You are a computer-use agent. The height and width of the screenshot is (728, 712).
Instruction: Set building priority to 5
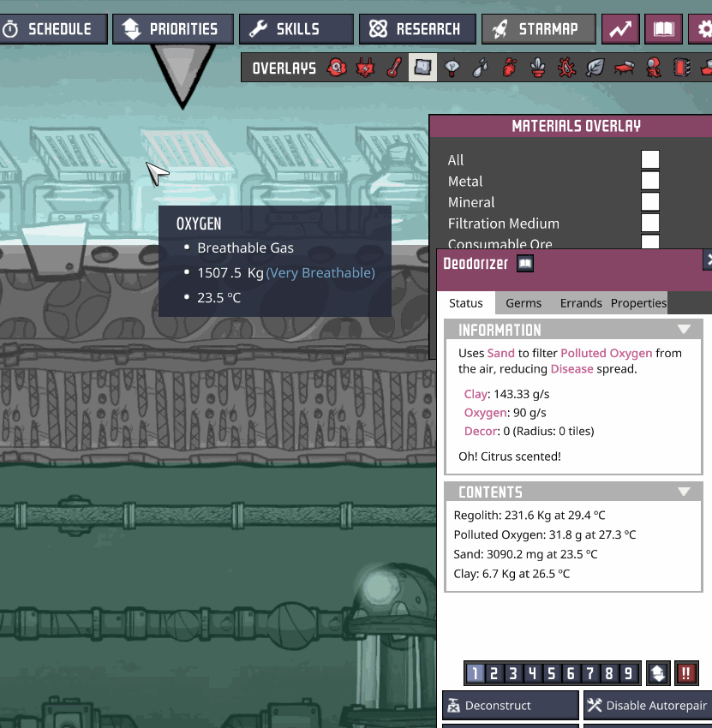tap(551, 673)
